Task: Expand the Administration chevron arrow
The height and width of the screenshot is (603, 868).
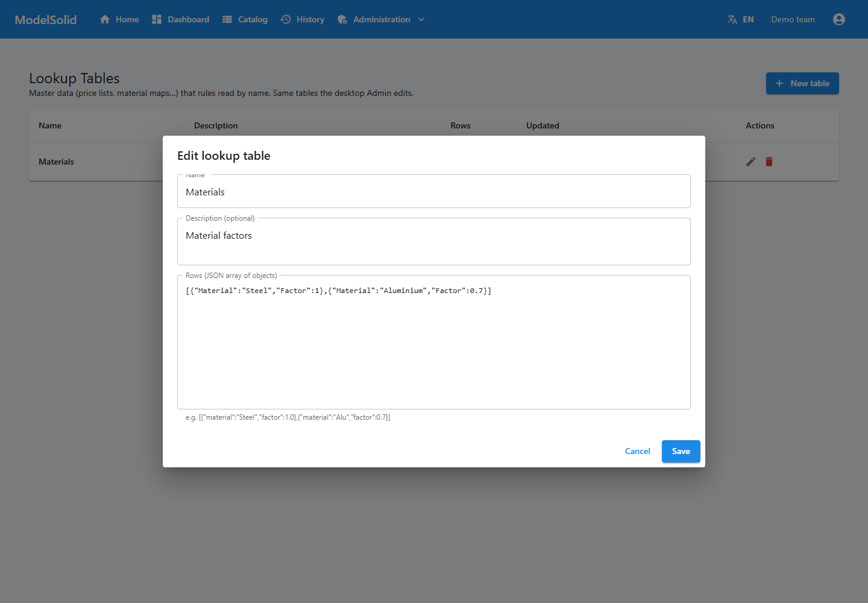Action: 421,19
